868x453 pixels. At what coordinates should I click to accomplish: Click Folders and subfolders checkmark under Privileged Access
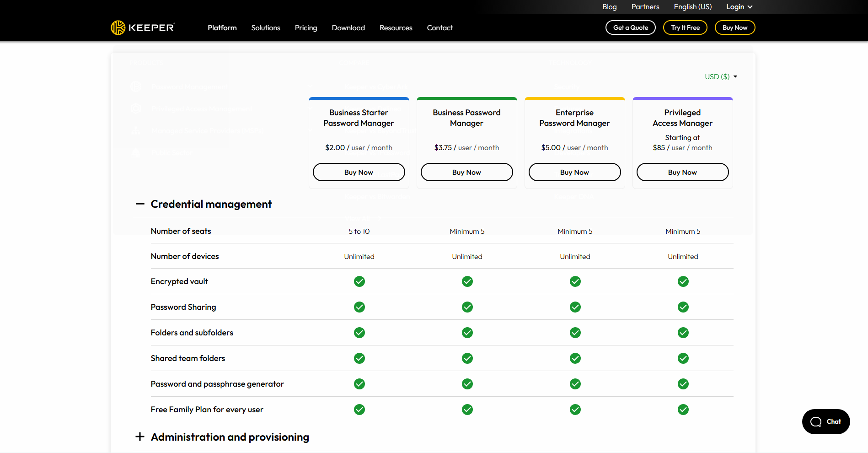683,333
